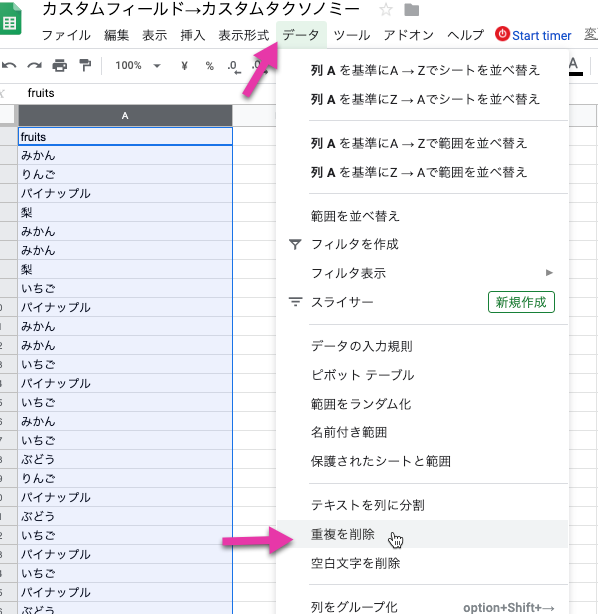The height and width of the screenshot is (614, 598).
Task: Open the zoom 100% dropdown
Action: click(137, 65)
